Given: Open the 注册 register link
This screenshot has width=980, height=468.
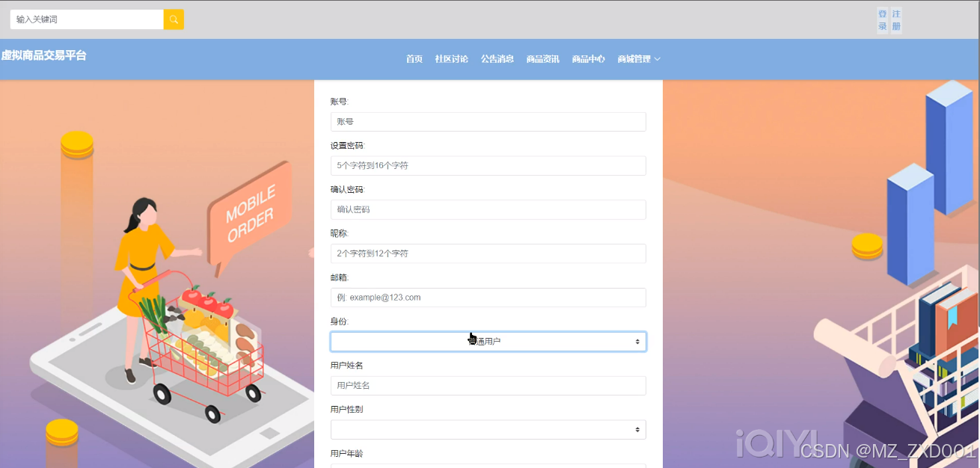Looking at the screenshot, I should pyautogui.click(x=896, y=20).
